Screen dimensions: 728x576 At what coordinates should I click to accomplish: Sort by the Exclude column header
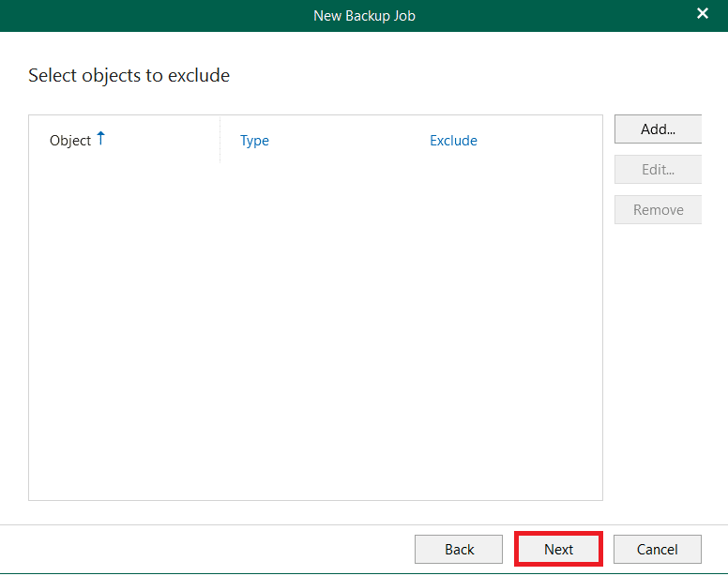453,141
